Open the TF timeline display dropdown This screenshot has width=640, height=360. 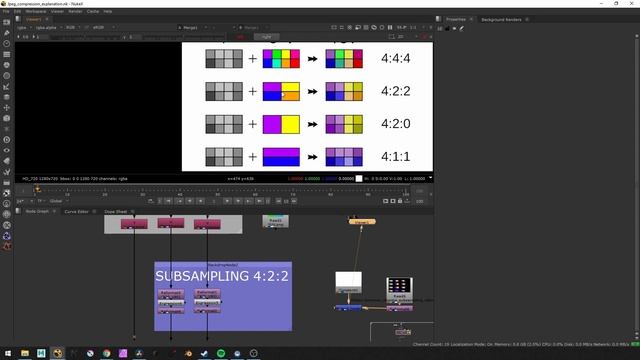coord(42,201)
